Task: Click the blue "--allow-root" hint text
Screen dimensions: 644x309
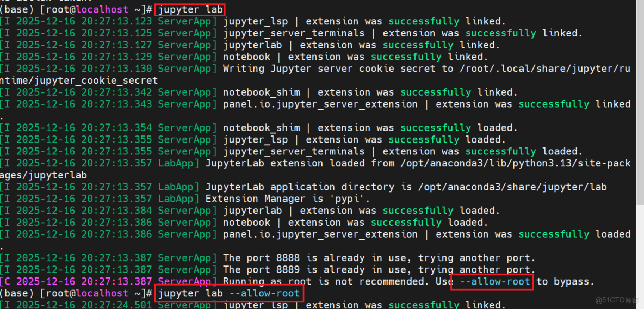Action: pyautogui.click(x=491, y=281)
